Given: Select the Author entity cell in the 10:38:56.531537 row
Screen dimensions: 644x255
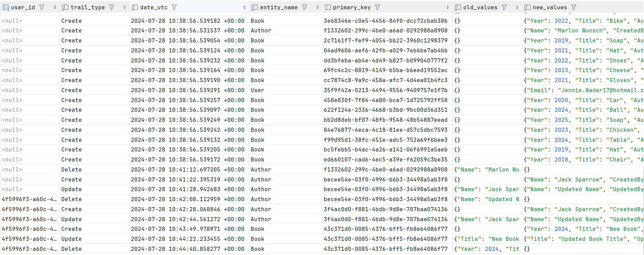Looking at the screenshot, I should [286, 30].
